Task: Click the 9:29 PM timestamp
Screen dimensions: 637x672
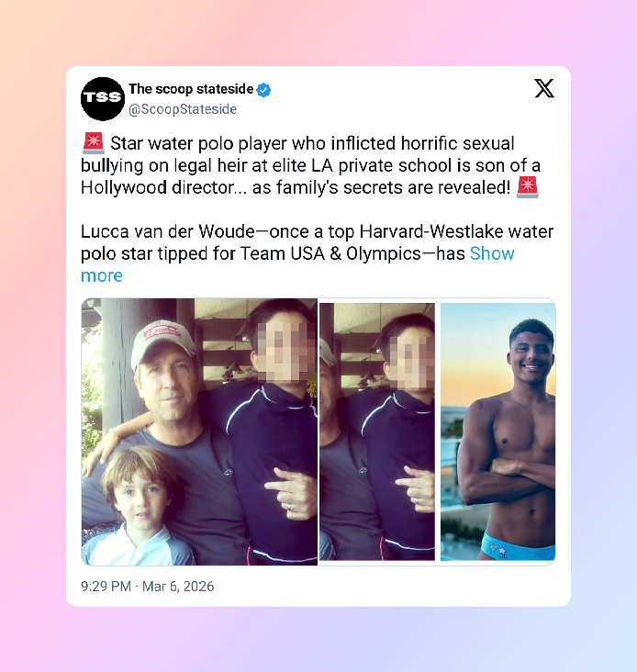Action: [106, 587]
